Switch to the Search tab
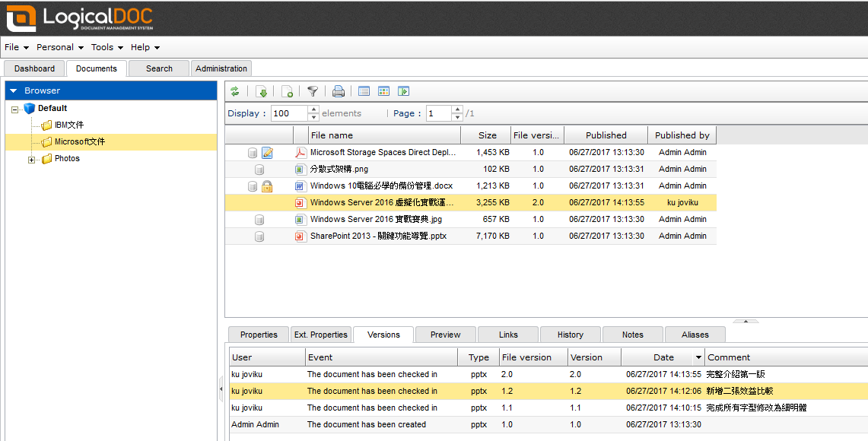 (160, 68)
